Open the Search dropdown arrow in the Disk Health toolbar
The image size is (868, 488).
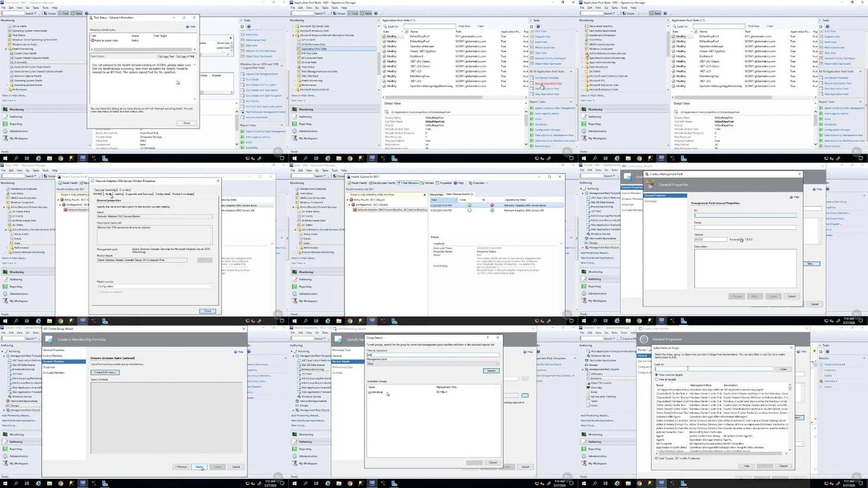[35, 13]
